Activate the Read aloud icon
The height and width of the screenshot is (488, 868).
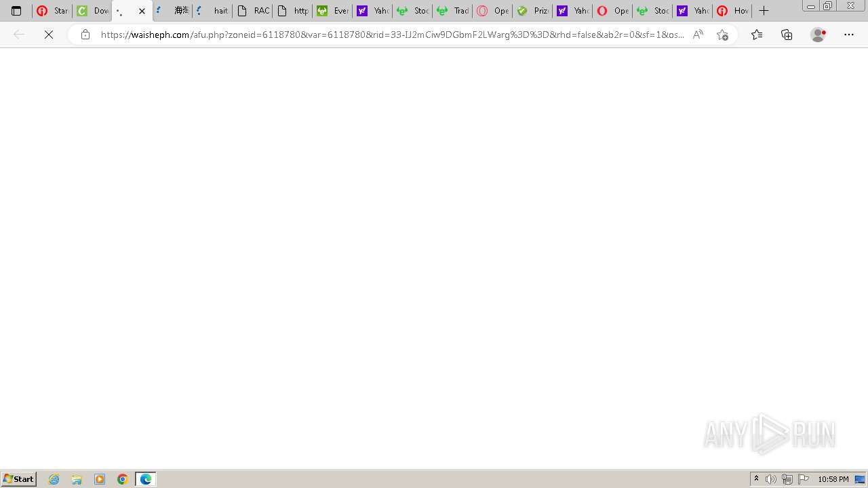(x=698, y=35)
